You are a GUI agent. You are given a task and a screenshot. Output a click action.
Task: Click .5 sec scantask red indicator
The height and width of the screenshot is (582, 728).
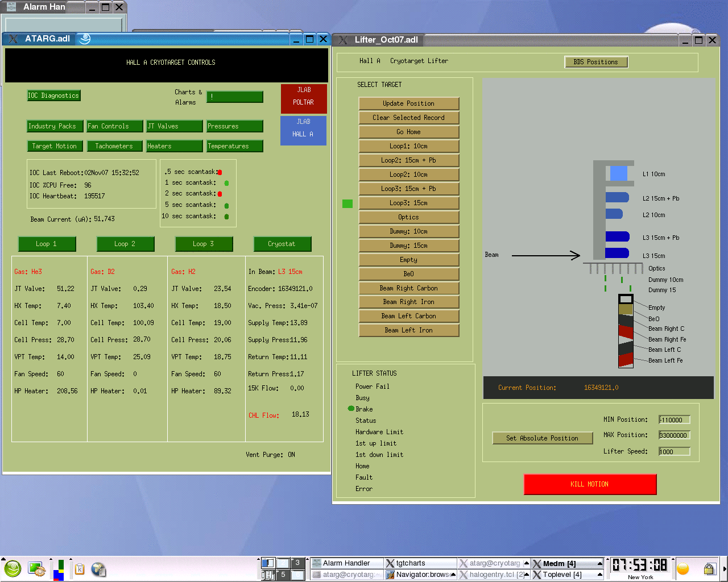[x=220, y=172]
